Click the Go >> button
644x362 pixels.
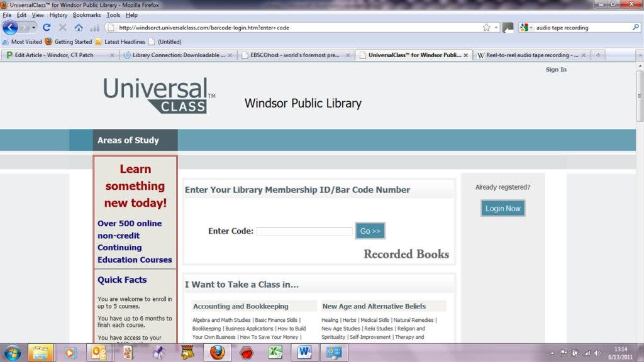[x=370, y=231]
